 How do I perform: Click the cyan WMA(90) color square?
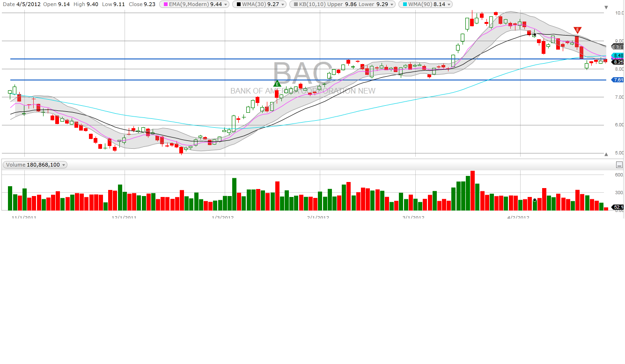point(404,4)
